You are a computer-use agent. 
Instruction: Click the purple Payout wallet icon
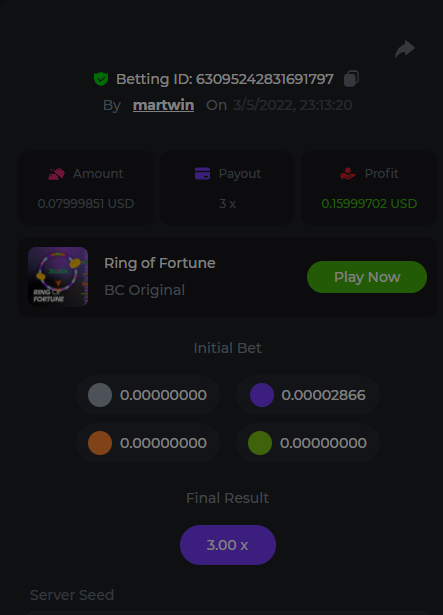tap(202, 173)
